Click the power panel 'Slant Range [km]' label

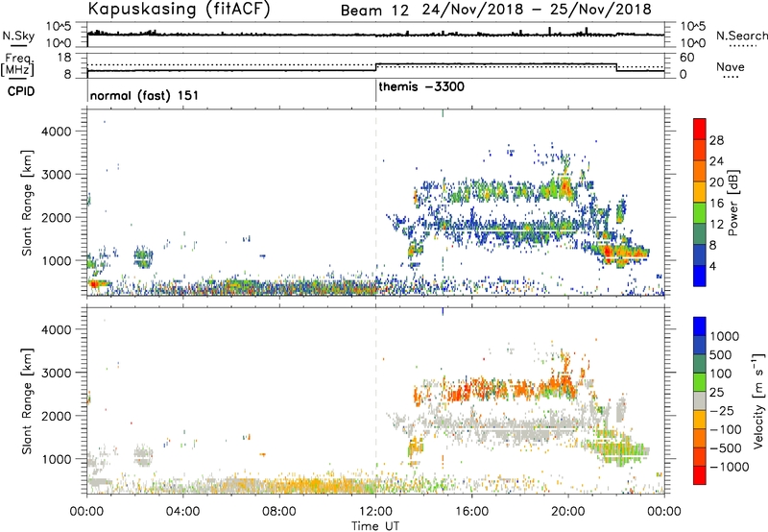click(x=27, y=203)
